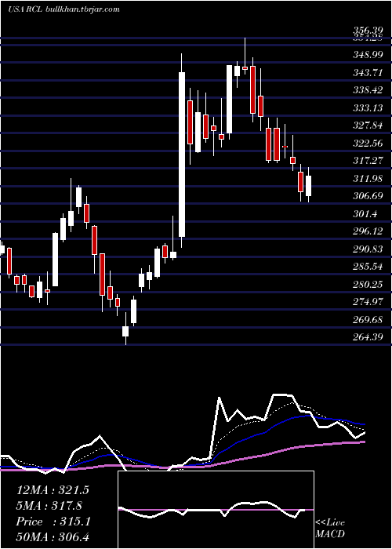The height and width of the screenshot is (549, 392).
Task: Click the 338.42 price axis label
Action: [x=368, y=90]
